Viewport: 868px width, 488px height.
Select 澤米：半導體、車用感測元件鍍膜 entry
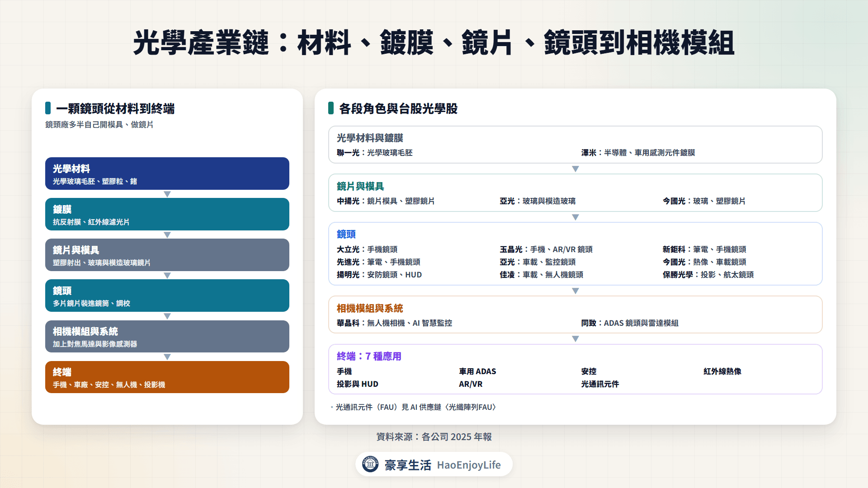(x=638, y=153)
